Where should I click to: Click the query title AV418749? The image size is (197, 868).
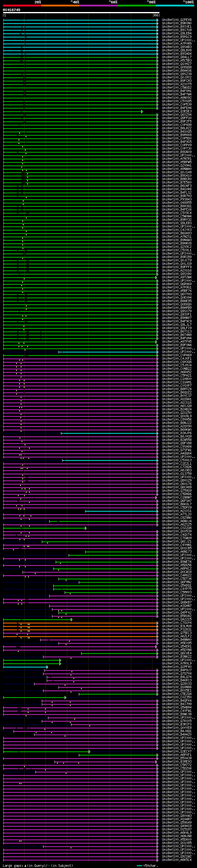point(11,10)
